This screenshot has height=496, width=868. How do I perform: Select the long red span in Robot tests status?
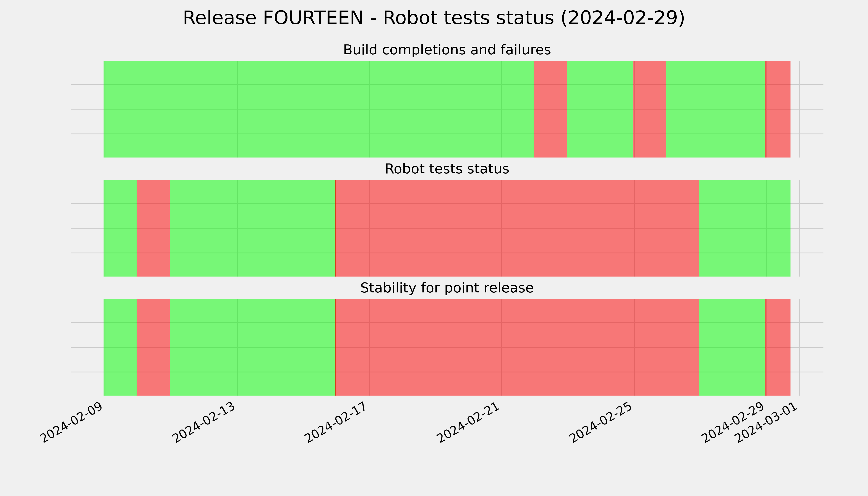pyautogui.click(x=517, y=228)
